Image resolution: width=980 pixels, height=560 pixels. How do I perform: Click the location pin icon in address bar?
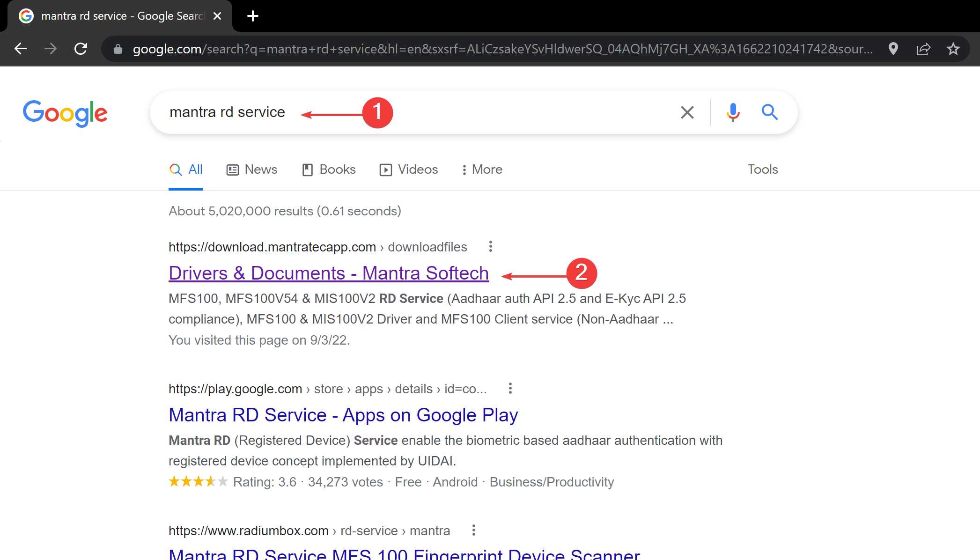click(893, 49)
